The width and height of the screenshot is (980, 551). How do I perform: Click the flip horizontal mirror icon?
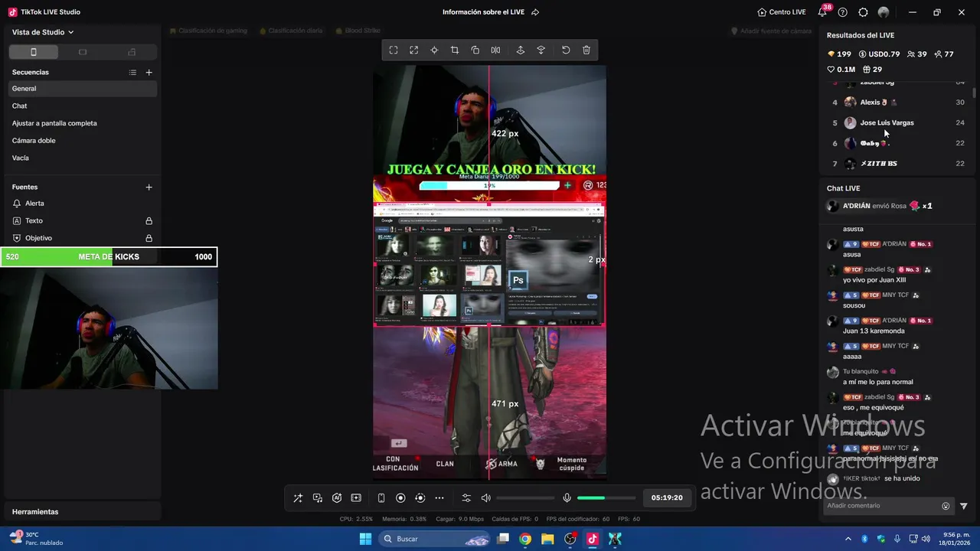coord(496,51)
